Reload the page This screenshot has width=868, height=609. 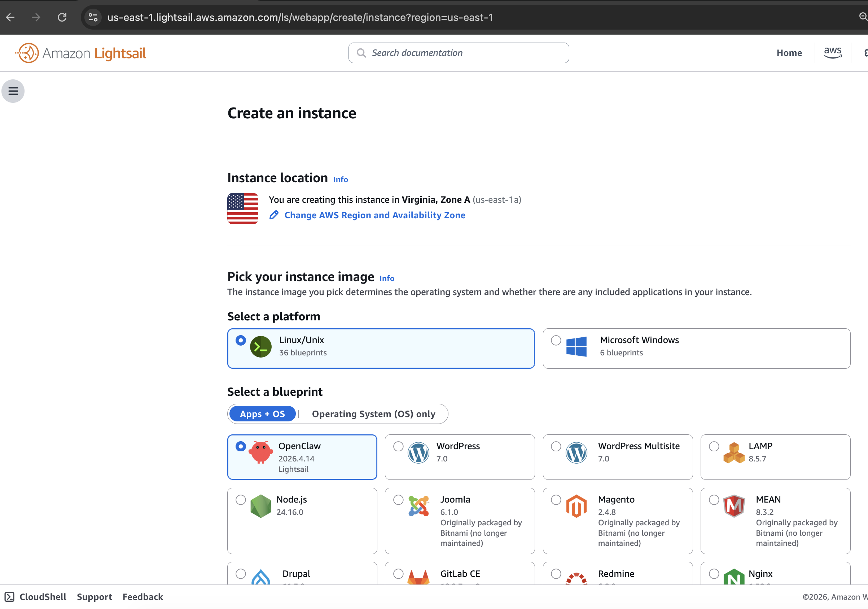click(x=62, y=17)
